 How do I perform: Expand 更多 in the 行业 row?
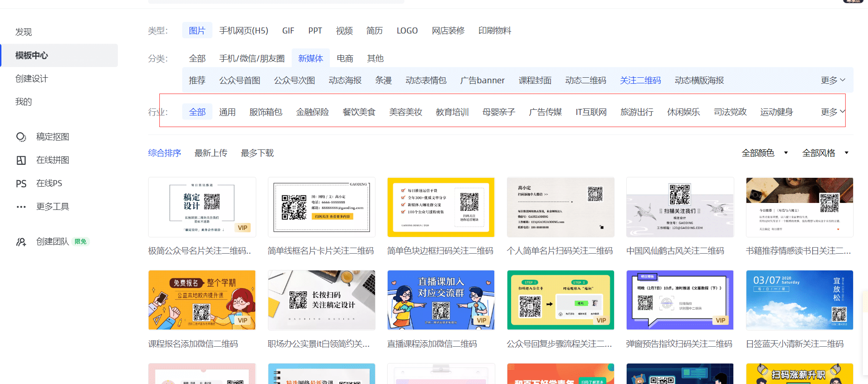pos(833,112)
